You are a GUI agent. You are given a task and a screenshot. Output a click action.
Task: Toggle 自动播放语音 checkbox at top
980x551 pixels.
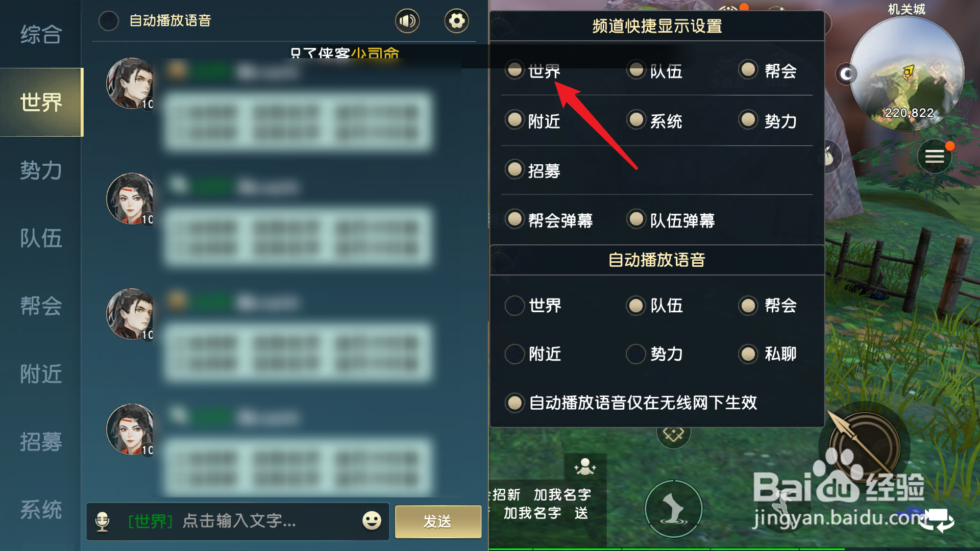click(x=108, y=21)
